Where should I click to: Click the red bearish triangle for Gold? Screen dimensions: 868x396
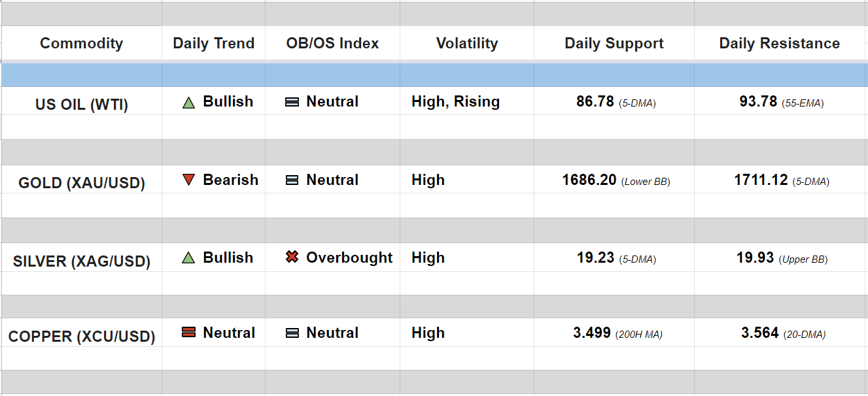coord(189,180)
